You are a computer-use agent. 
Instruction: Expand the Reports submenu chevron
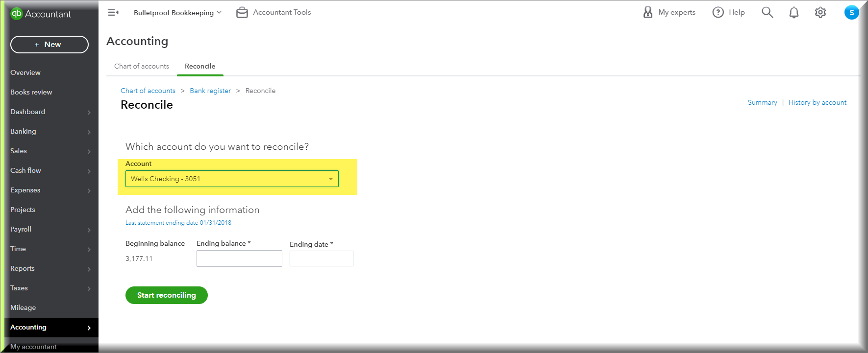point(89,269)
